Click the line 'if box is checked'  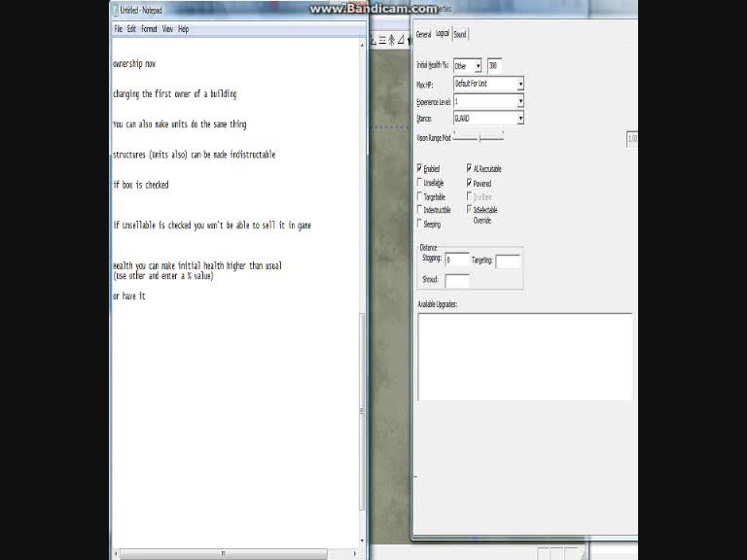point(141,185)
